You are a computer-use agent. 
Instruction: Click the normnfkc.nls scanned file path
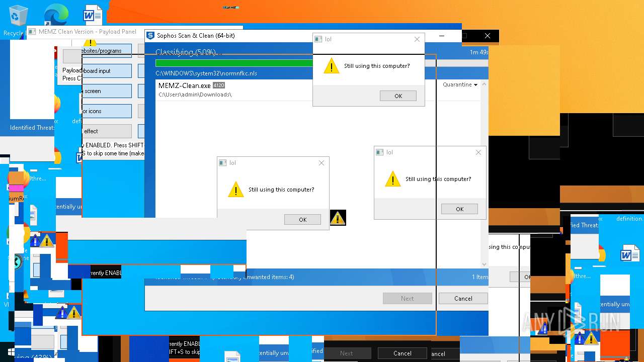pos(206,73)
